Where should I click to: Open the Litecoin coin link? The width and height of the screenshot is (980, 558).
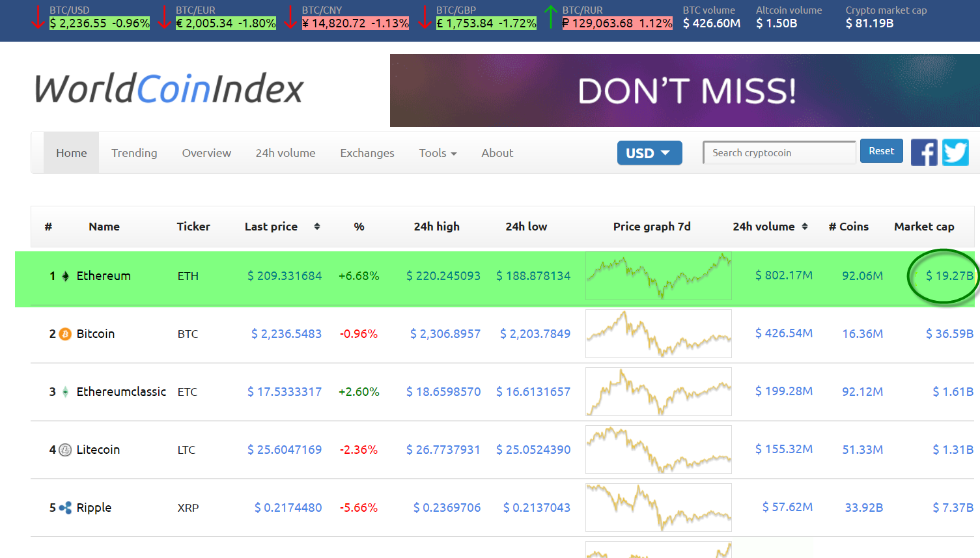pos(98,450)
